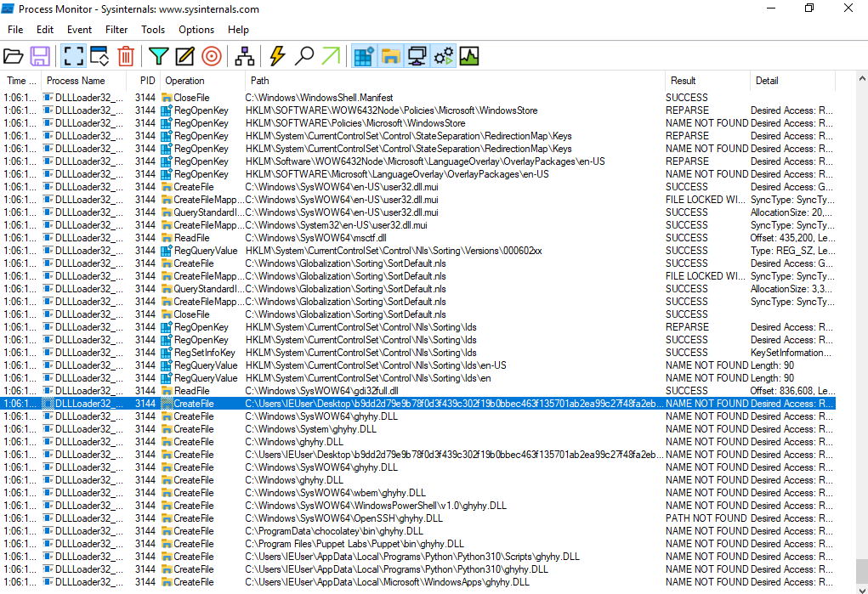The image size is (868, 594).
Task: Select the target crosshair icon
Action: point(211,56)
